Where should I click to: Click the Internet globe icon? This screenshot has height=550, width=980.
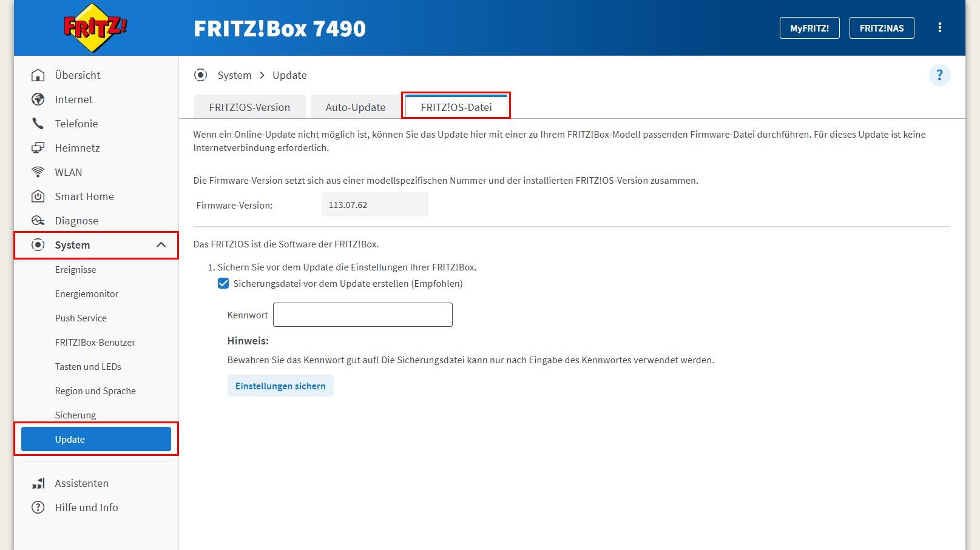pyautogui.click(x=38, y=99)
